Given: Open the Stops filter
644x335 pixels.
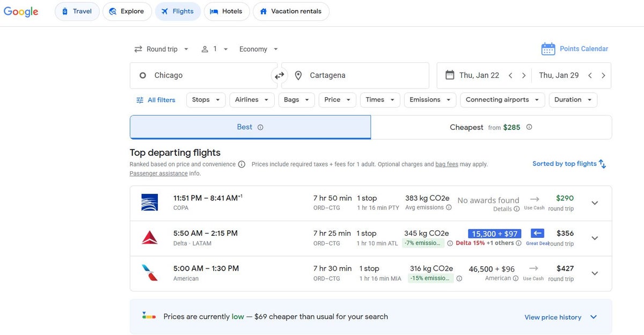Looking at the screenshot, I should pyautogui.click(x=206, y=100).
